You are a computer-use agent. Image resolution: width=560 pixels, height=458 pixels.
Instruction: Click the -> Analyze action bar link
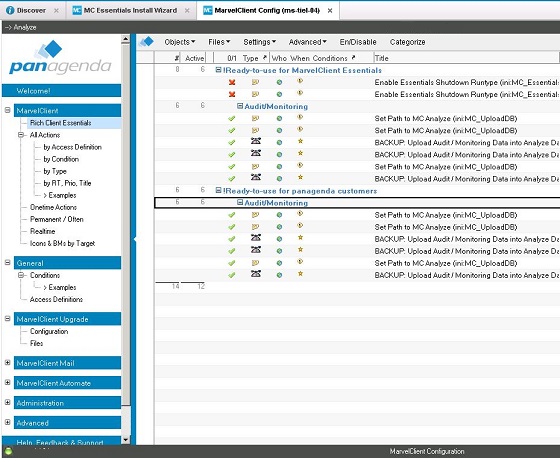click(x=20, y=27)
